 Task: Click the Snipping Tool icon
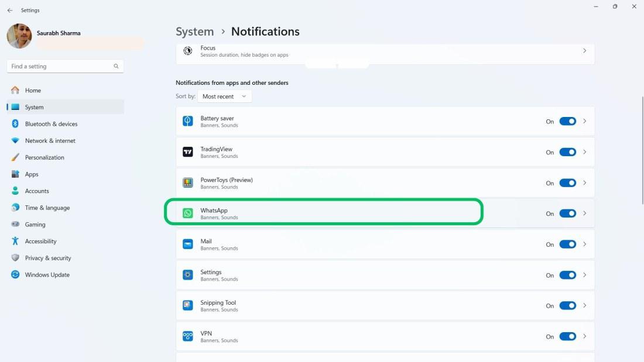[187, 305]
